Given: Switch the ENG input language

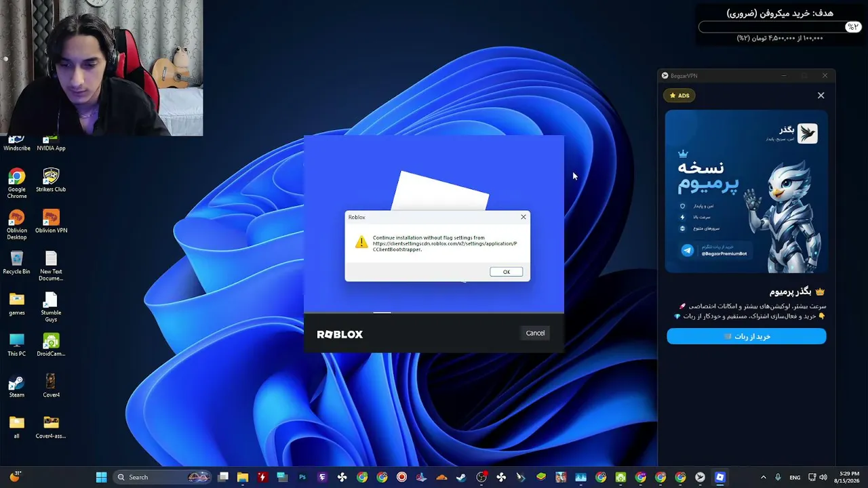Looking at the screenshot, I should [795, 477].
